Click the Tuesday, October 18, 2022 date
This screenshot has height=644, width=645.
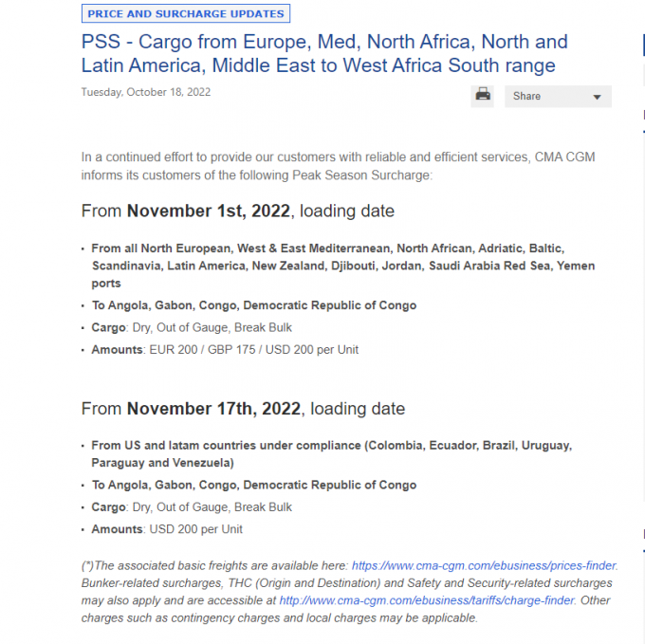click(146, 92)
